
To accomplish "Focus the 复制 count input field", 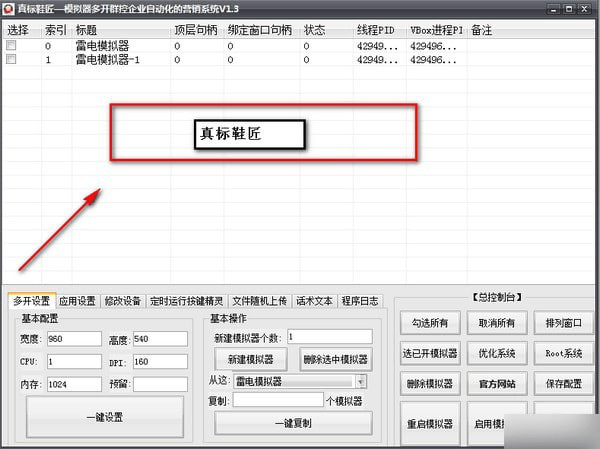I will tap(278, 400).
